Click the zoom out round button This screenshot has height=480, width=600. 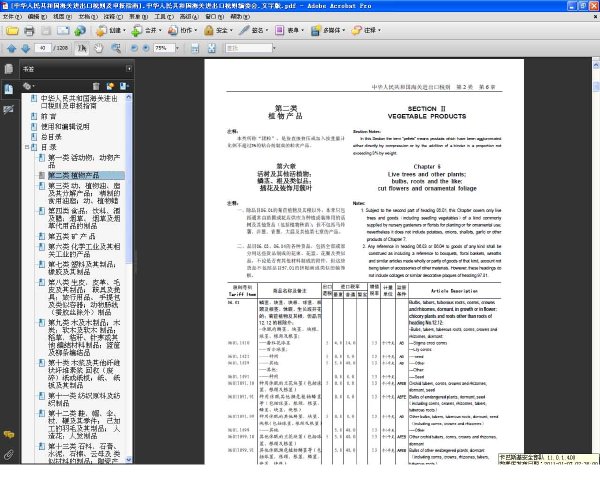(x=134, y=48)
